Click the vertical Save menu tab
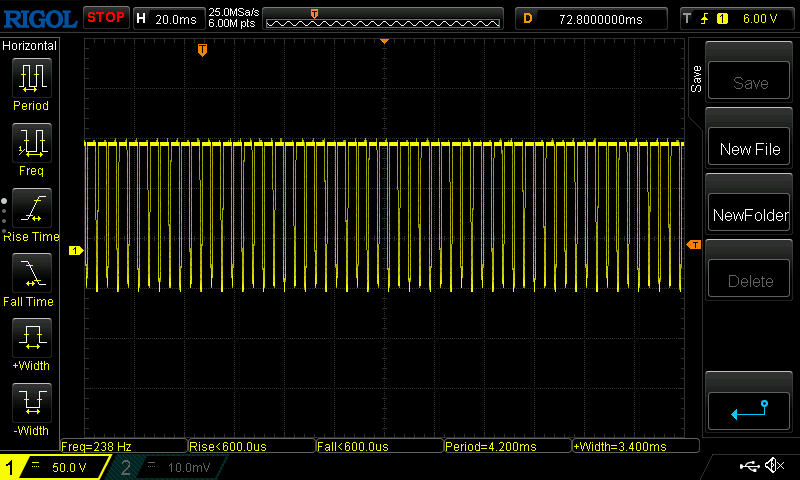 [x=696, y=79]
